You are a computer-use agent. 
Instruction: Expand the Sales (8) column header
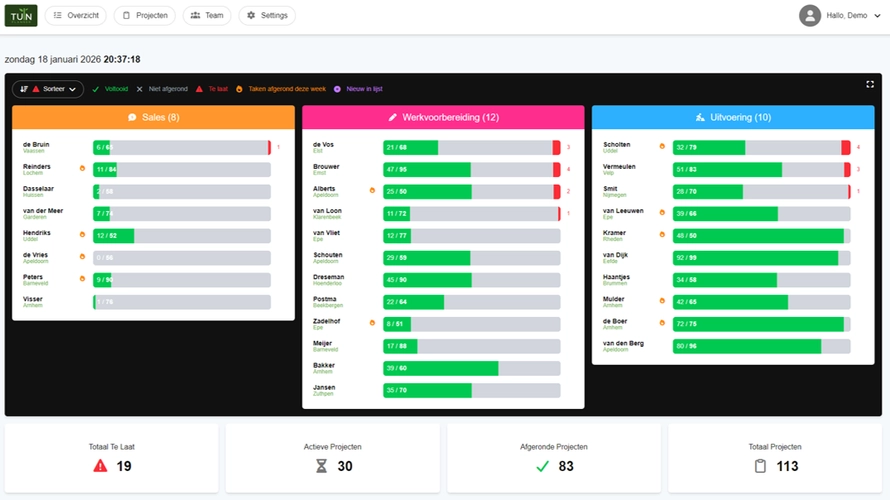[153, 117]
